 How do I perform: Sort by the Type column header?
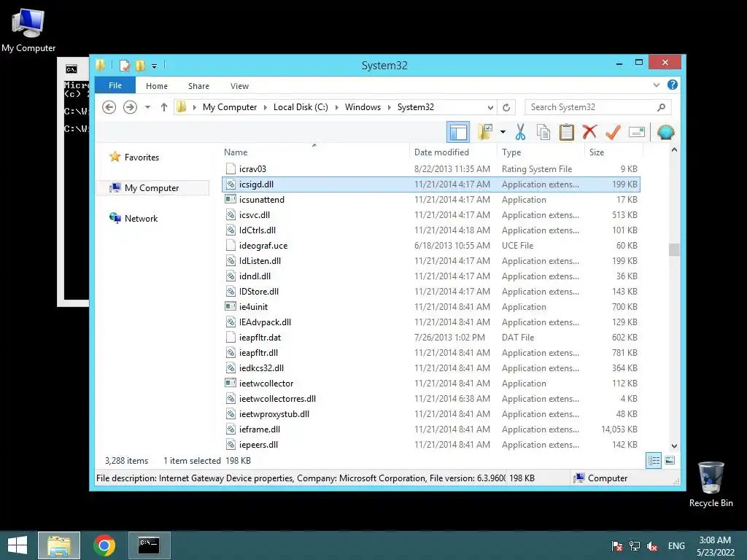pyautogui.click(x=541, y=152)
